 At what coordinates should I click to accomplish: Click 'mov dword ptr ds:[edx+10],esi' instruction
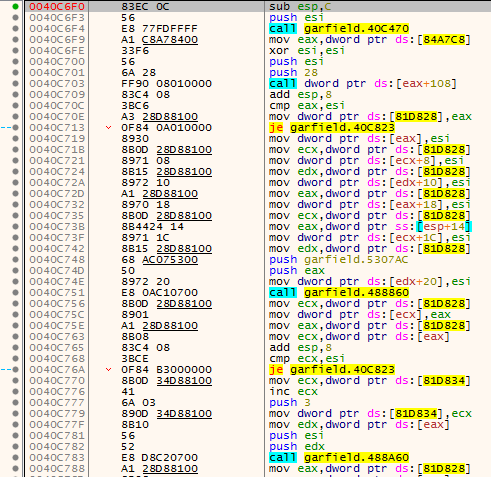[370, 183]
